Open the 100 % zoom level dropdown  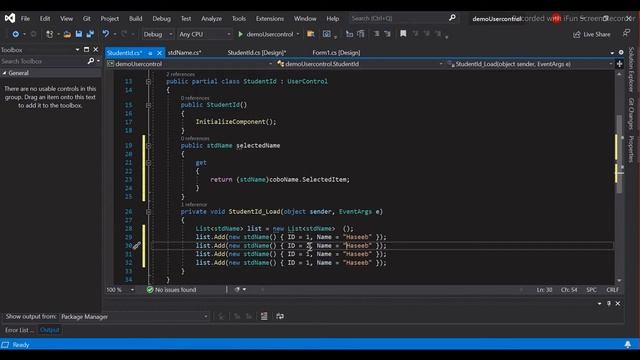120,290
